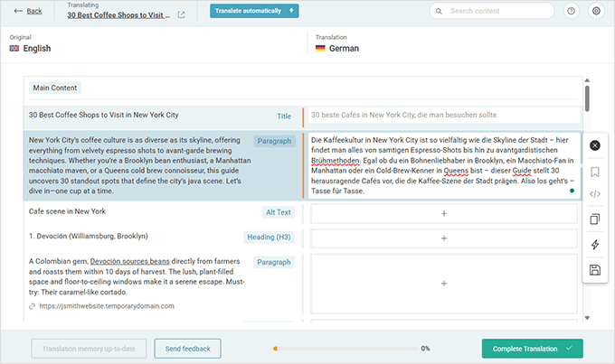Open the help question mark icon
This screenshot has height=364, width=615.
571,11
